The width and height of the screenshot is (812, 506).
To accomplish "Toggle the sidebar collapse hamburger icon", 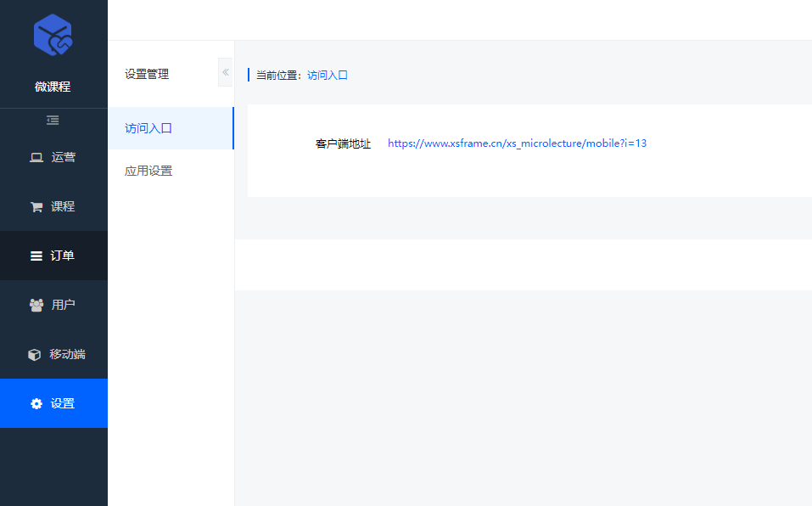I will pos(53,121).
